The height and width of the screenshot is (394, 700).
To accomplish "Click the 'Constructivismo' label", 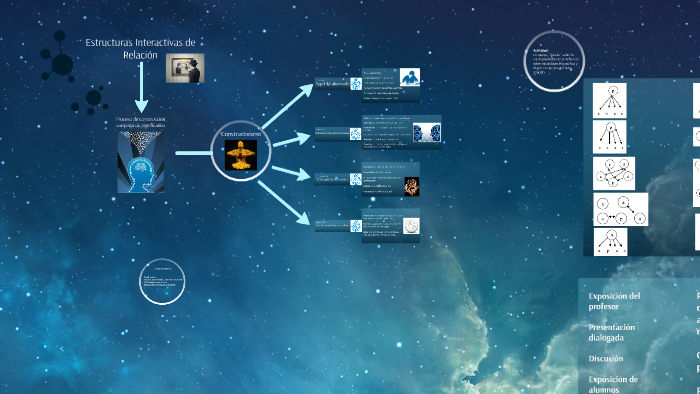I will 241,134.
